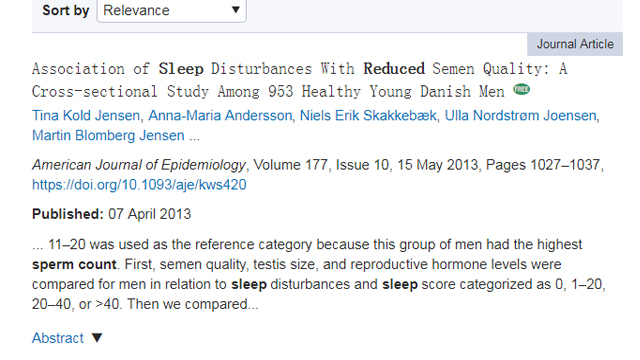The image size is (640, 360).
Task: Open author Niels Erik Skakkebæk
Action: click(x=368, y=116)
